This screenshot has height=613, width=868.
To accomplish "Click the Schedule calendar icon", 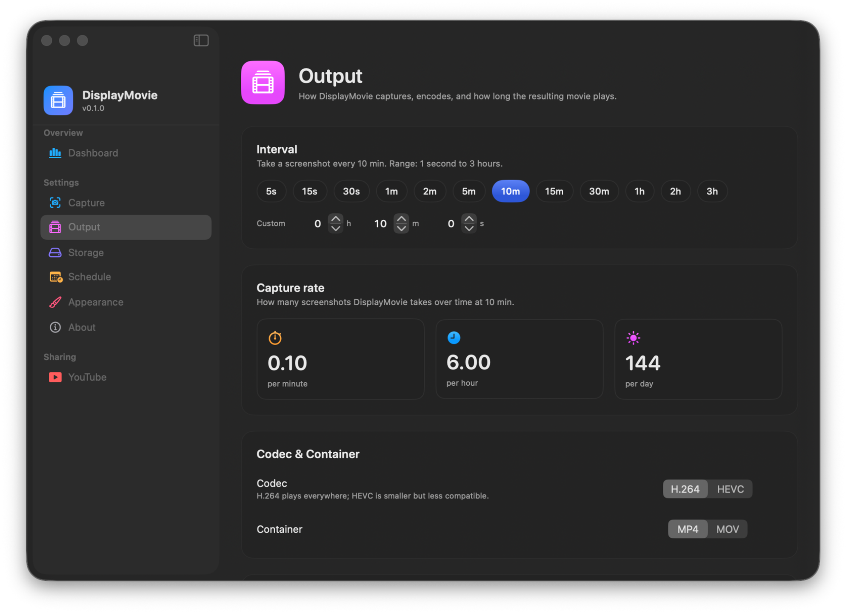I will (56, 277).
